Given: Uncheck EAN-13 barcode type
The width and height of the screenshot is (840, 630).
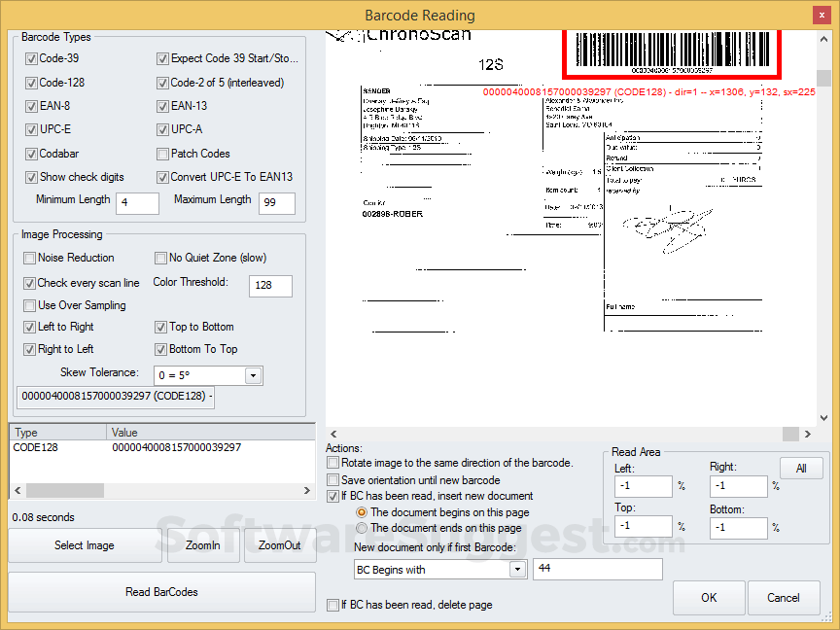Looking at the screenshot, I should [162, 106].
